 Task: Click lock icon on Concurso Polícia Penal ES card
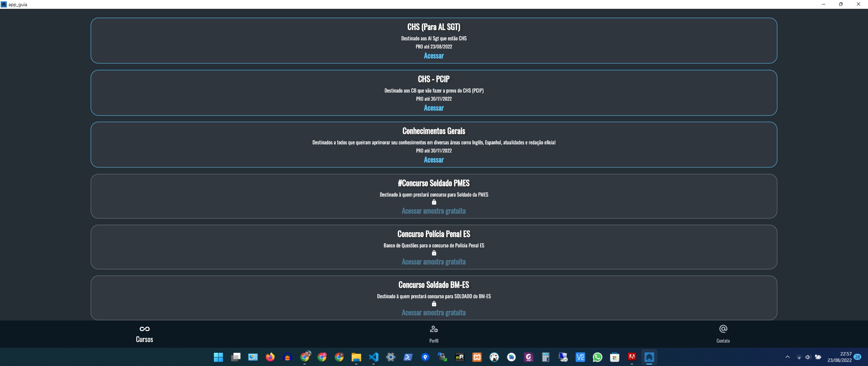pyautogui.click(x=434, y=253)
